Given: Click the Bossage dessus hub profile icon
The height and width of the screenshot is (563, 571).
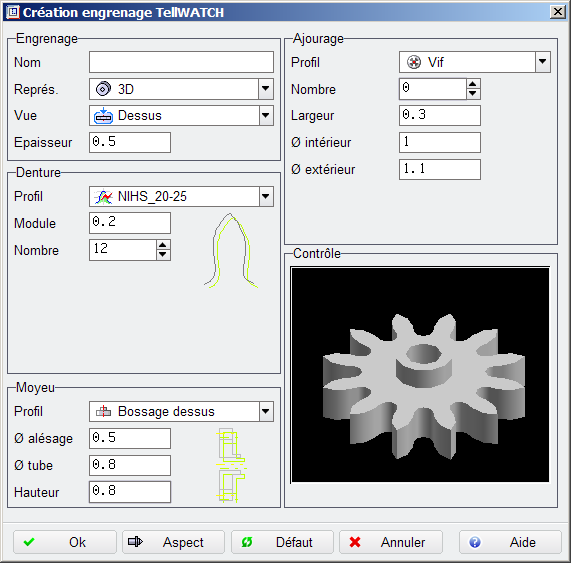Looking at the screenshot, I should 103,412.
